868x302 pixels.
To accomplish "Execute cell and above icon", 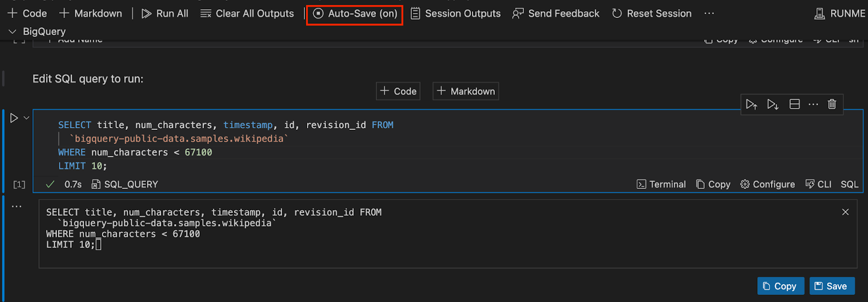I will point(751,104).
